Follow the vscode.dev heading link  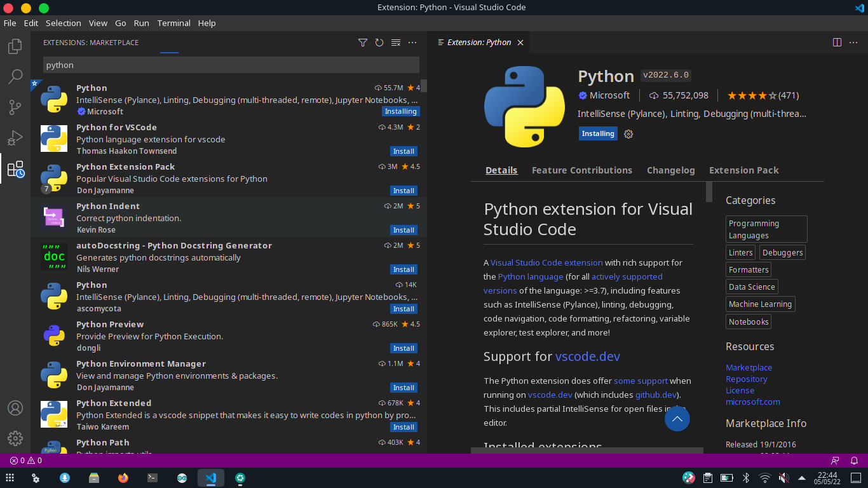[588, 356]
